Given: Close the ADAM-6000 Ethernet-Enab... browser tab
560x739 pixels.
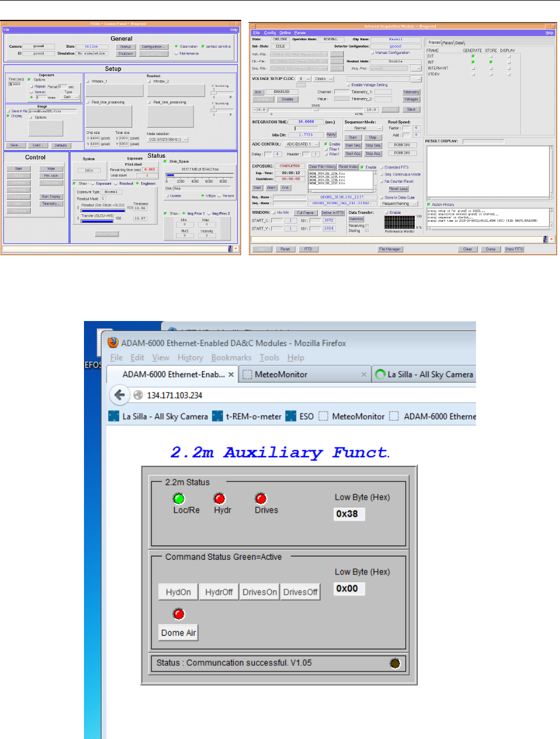Looking at the screenshot, I should click(x=231, y=375).
